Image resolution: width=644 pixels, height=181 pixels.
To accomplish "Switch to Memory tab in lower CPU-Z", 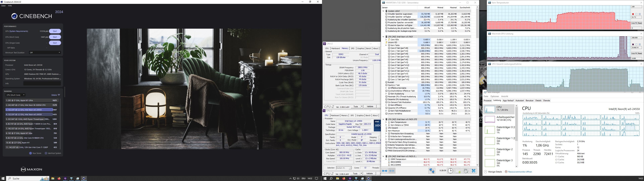I will point(344,115).
